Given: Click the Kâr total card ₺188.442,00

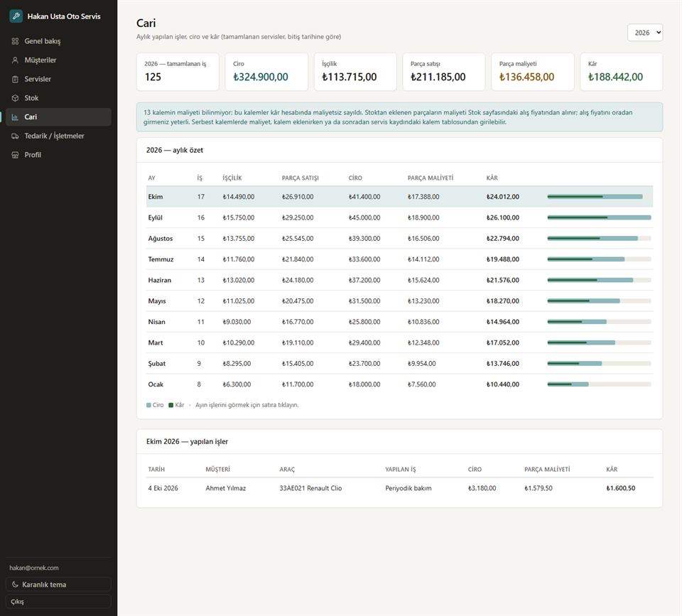Looking at the screenshot, I should click(622, 72).
